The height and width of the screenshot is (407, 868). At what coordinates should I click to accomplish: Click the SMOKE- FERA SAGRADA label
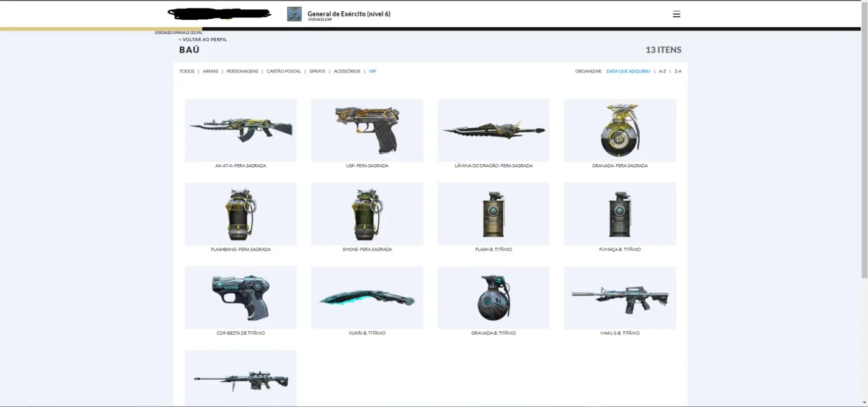367,250
